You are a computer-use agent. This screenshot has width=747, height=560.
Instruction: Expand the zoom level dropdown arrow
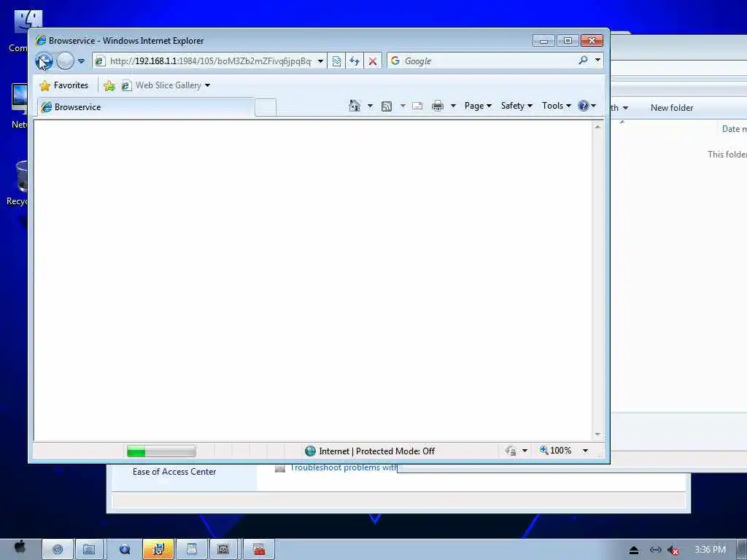(585, 451)
